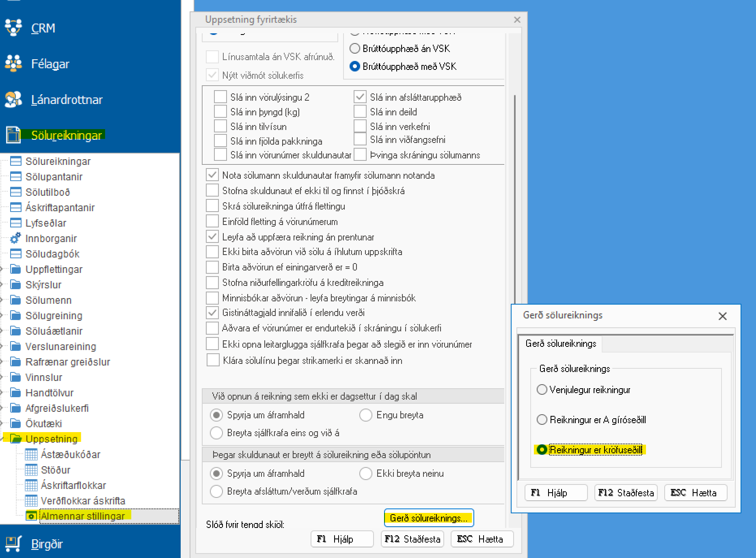756x558 pixels.
Task: Uncheck Leyfa að uppfæra reikning án prentunar
Action: (x=212, y=237)
